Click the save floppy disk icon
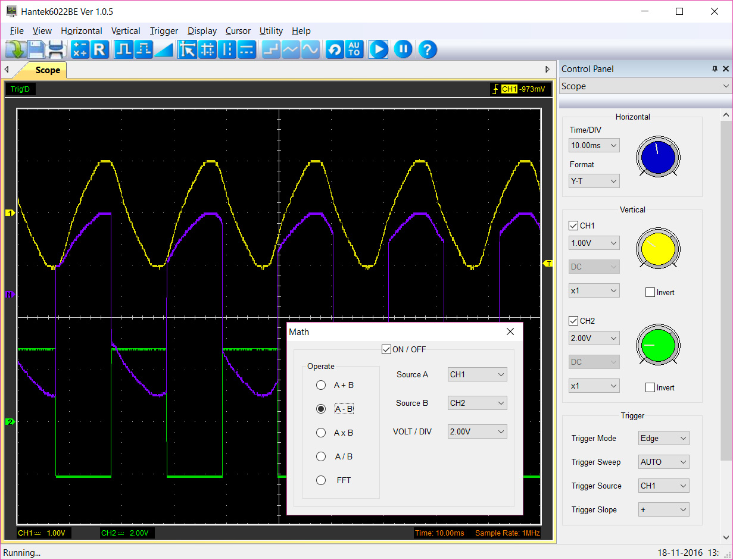 pos(36,49)
